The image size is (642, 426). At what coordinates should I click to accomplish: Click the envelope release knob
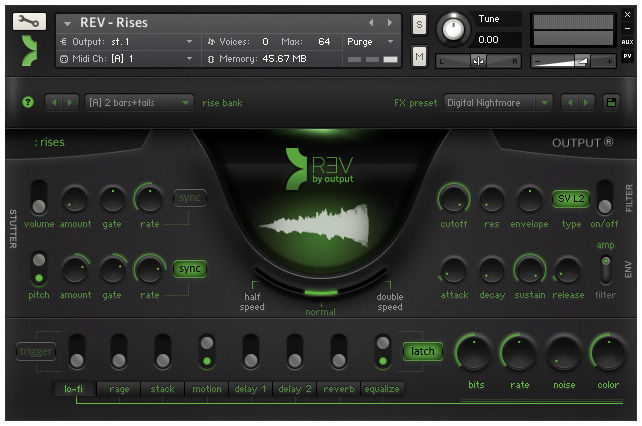pyautogui.click(x=567, y=270)
